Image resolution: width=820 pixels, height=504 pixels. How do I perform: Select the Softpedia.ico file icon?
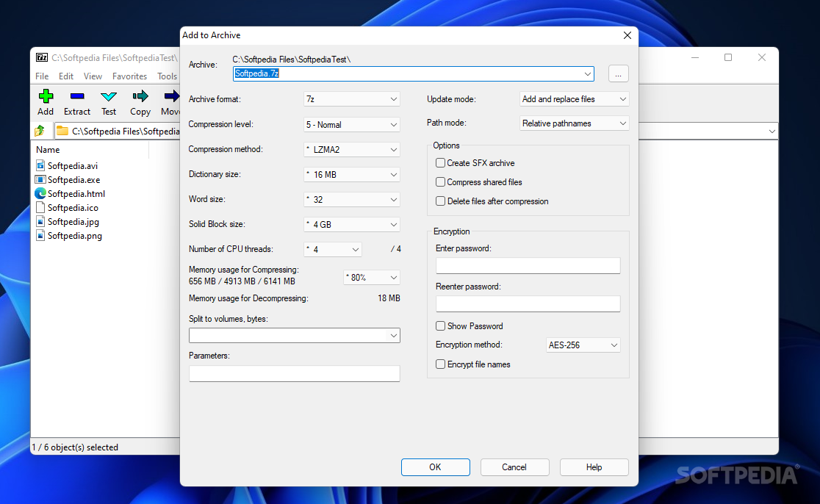(40, 208)
